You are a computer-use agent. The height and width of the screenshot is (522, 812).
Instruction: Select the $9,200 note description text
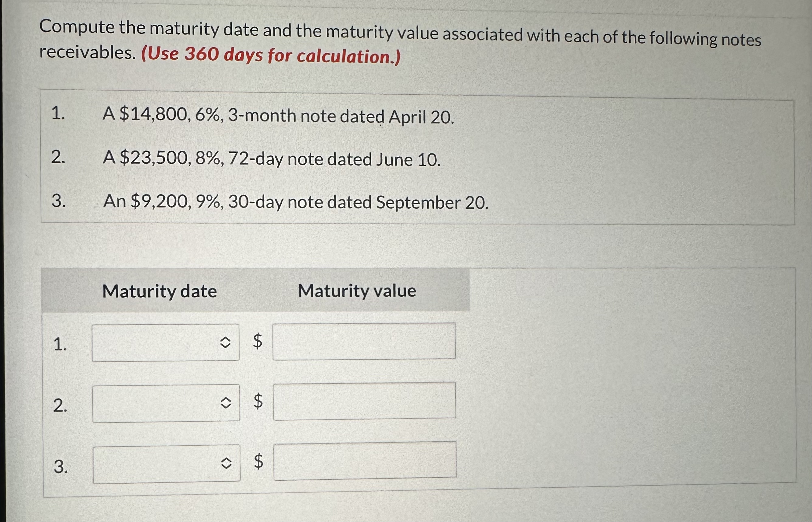[295, 202]
